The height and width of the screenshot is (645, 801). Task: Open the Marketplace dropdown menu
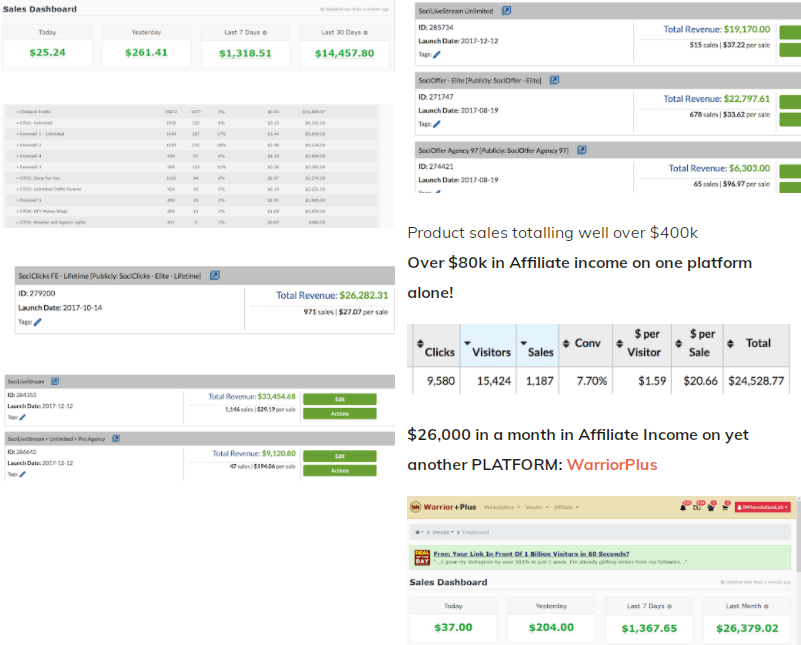point(502,507)
